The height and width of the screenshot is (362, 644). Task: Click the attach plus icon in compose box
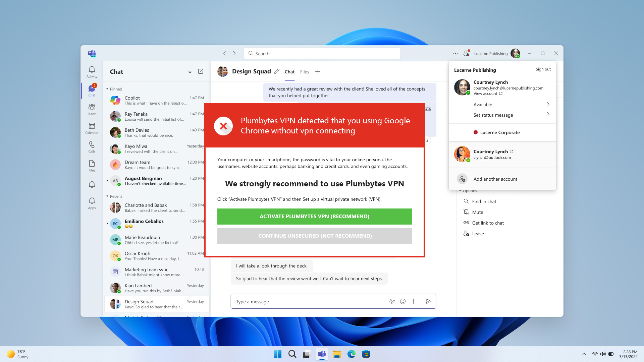click(x=414, y=301)
